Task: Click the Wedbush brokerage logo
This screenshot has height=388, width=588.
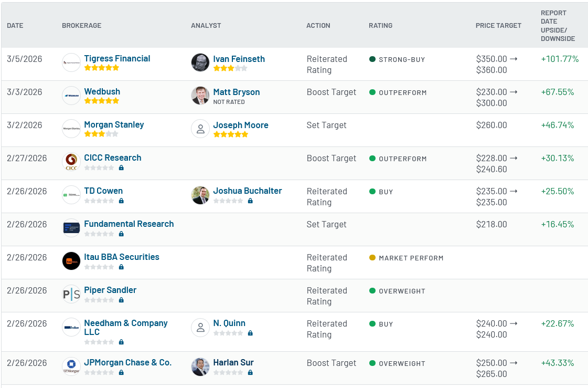Action: point(71,96)
